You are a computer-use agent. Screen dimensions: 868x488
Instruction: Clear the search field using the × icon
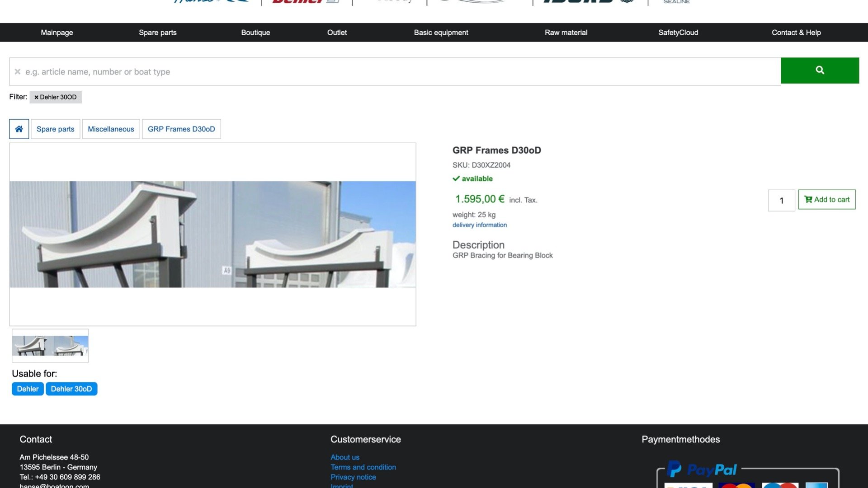(x=17, y=71)
